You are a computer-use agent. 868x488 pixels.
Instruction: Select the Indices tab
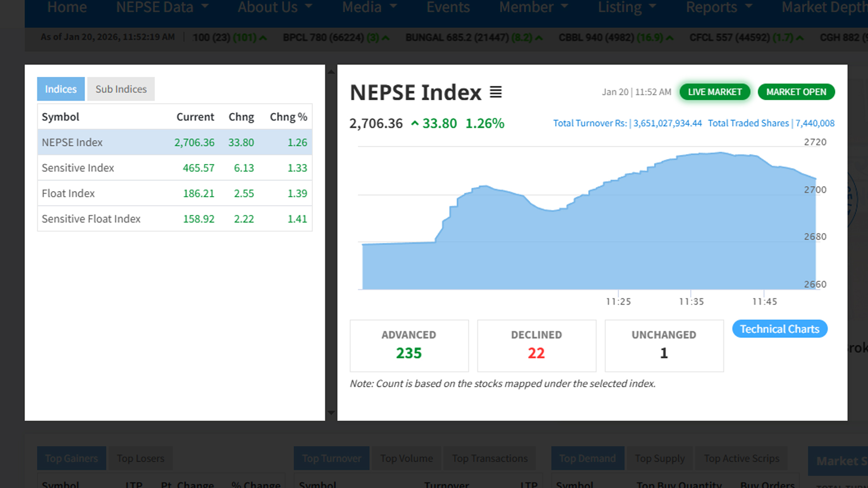pos(61,89)
